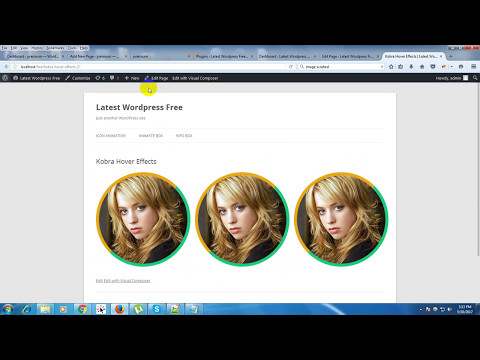Open the updates count in admin bar

coord(100,78)
